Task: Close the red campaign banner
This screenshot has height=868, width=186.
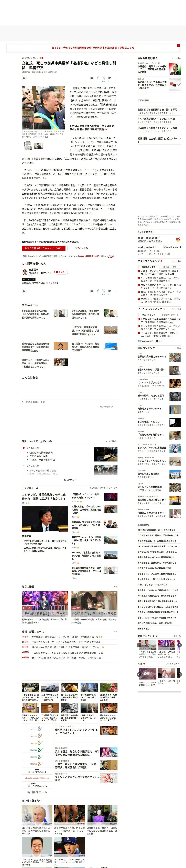Action: [178, 45]
